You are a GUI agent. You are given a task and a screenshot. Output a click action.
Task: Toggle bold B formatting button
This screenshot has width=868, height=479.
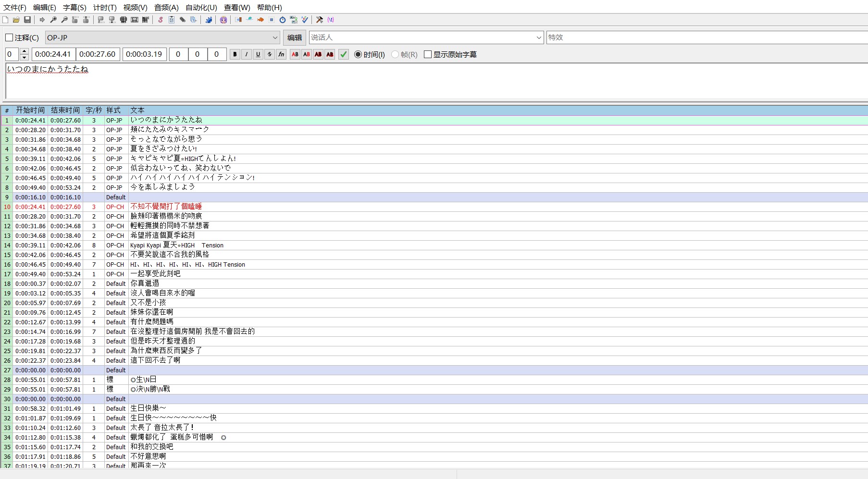(x=235, y=54)
